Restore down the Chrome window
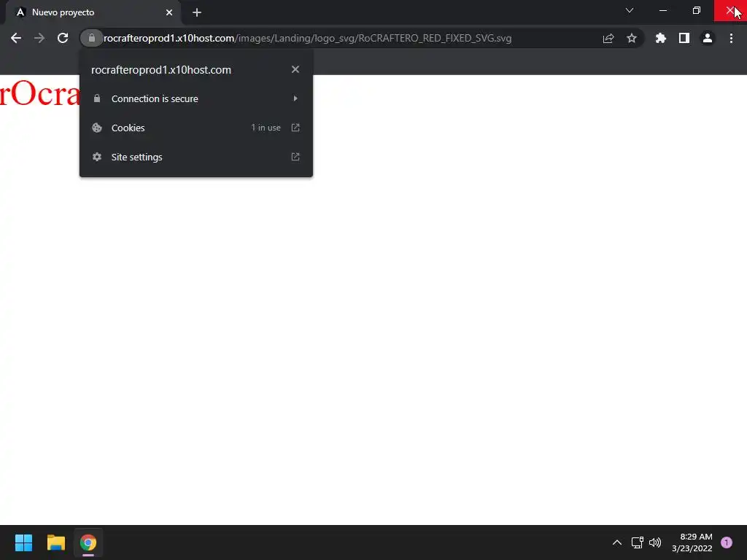Viewport: 747px width, 560px height. pos(697,10)
